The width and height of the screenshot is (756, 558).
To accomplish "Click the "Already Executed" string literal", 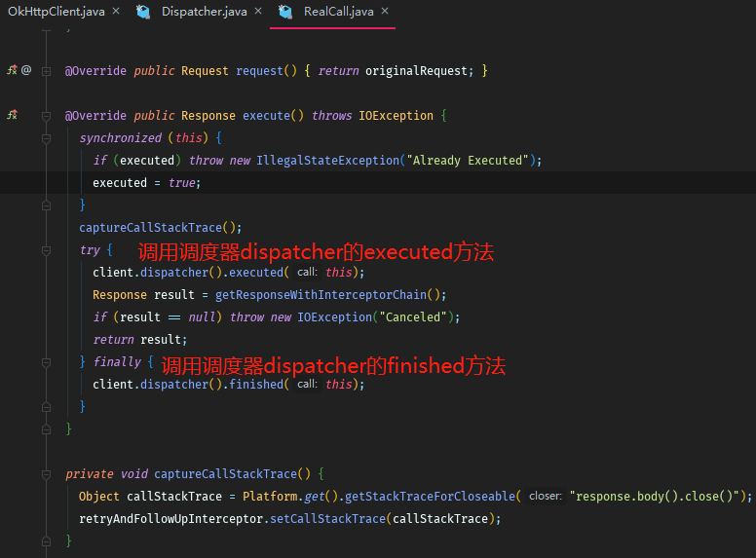I will (x=468, y=161).
